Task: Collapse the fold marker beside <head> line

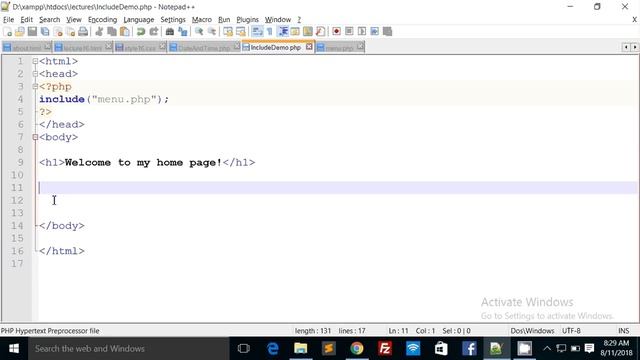Action: point(35,74)
